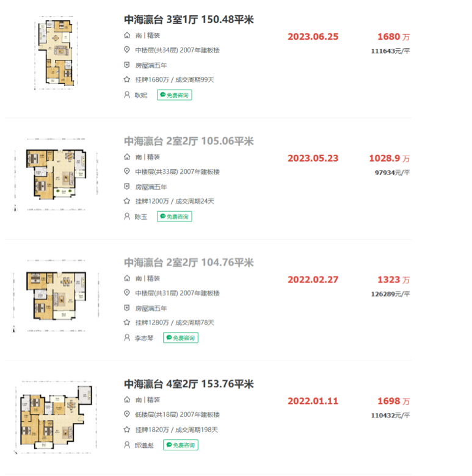Screen dimensions: 472x476
Task: Open the 153.76平米 4室2厅 listing title
Action: [189, 384]
